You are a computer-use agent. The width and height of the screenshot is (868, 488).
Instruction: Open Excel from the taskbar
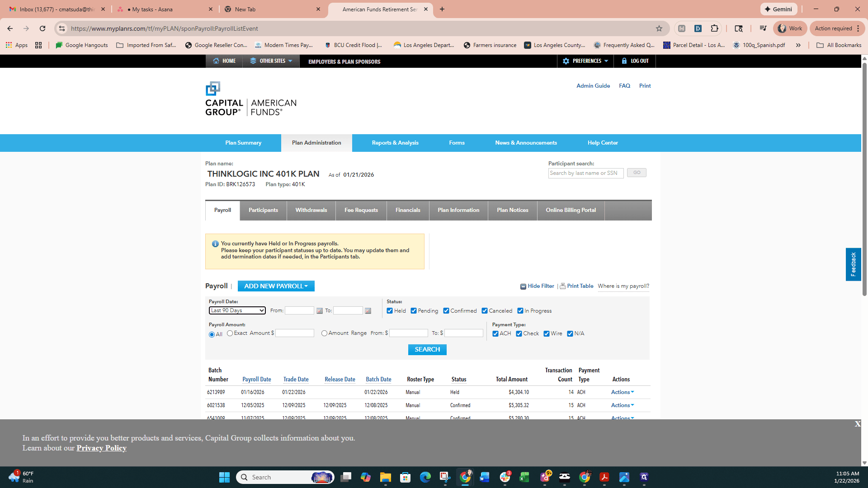[x=524, y=477]
